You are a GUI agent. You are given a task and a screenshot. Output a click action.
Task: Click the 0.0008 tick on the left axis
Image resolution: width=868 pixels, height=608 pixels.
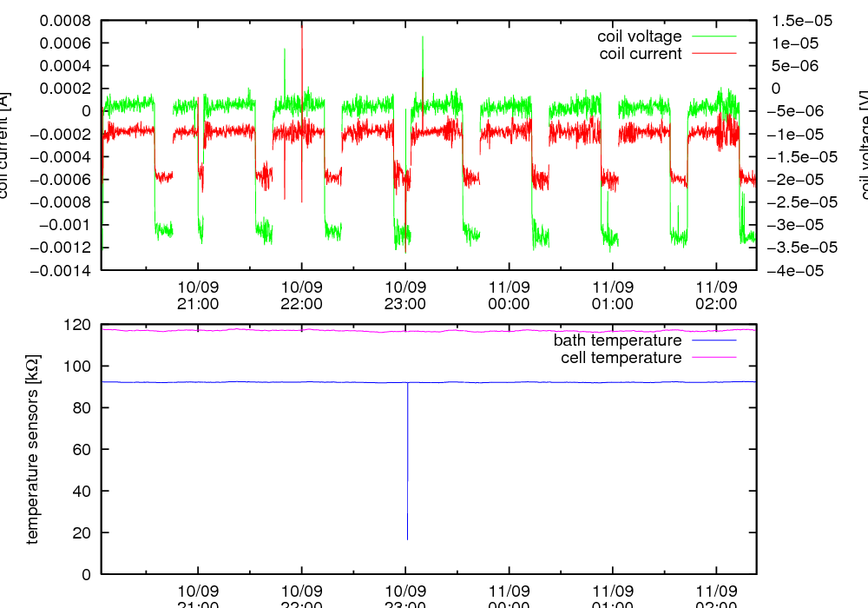pyautogui.click(x=66, y=20)
